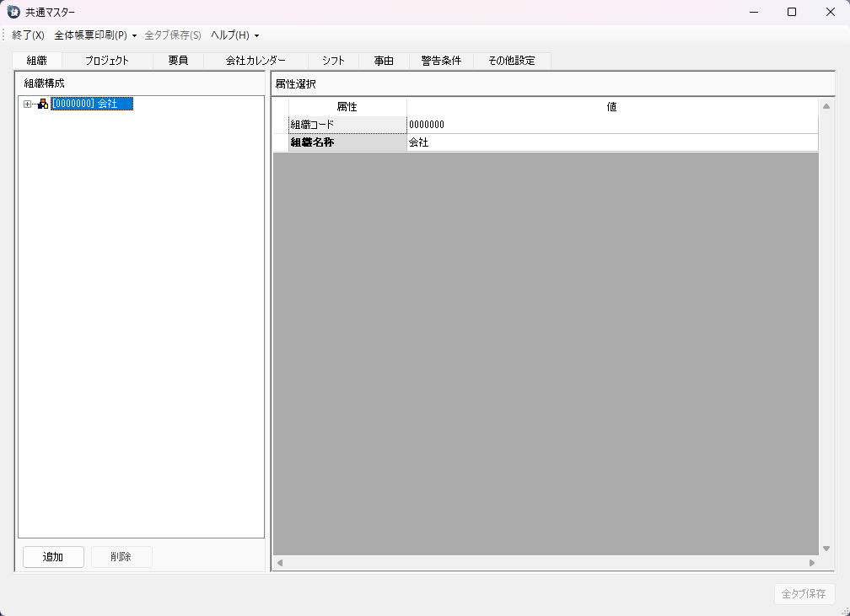Click the toolbar grip handle before 終了(X)

[3, 35]
